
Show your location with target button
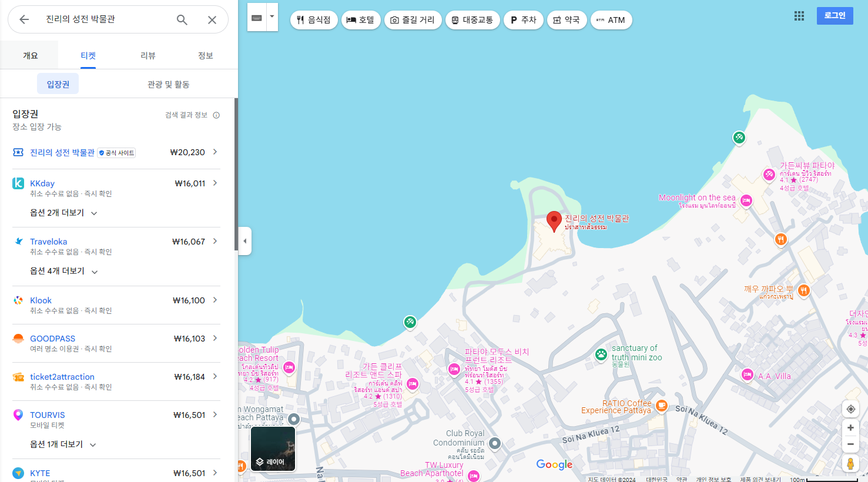coord(850,409)
